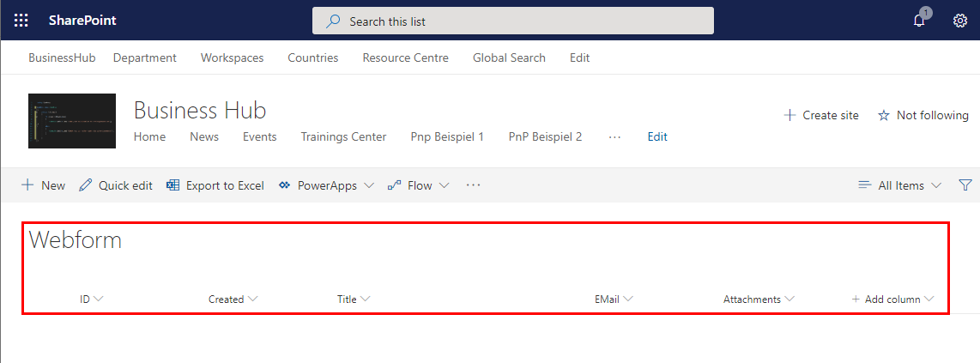980x363 pixels.
Task: Click Export to Excel icon
Action: pos(215,185)
